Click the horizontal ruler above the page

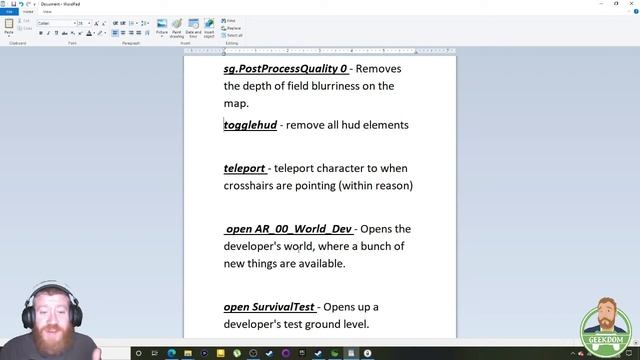click(x=320, y=51)
